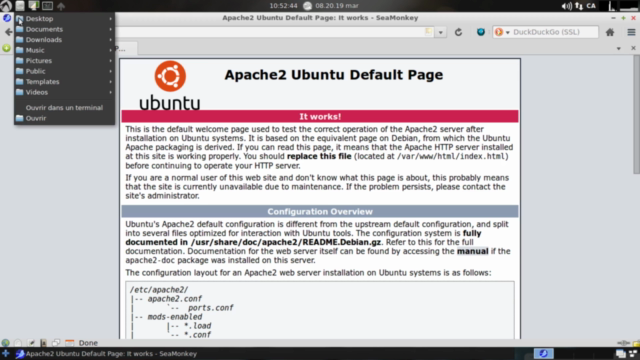Open the search engine dropdown arrow
Viewport: 640px width, 360px height.
click(x=508, y=32)
